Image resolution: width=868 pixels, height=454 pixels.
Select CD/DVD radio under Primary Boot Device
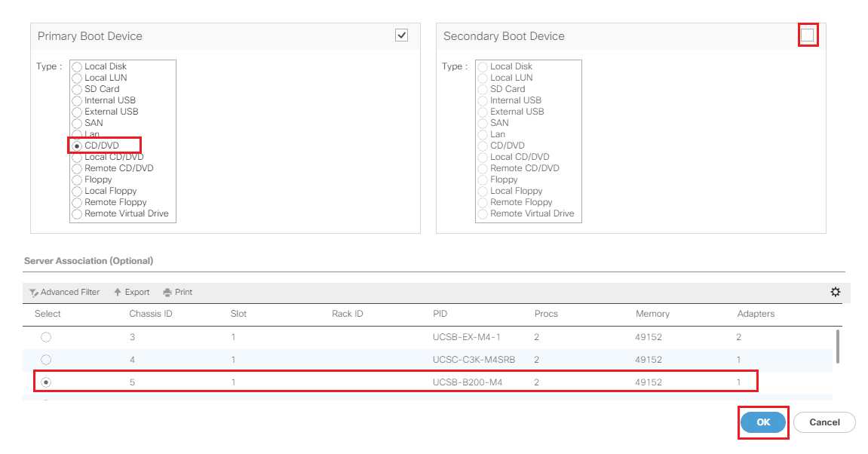[77, 146]
